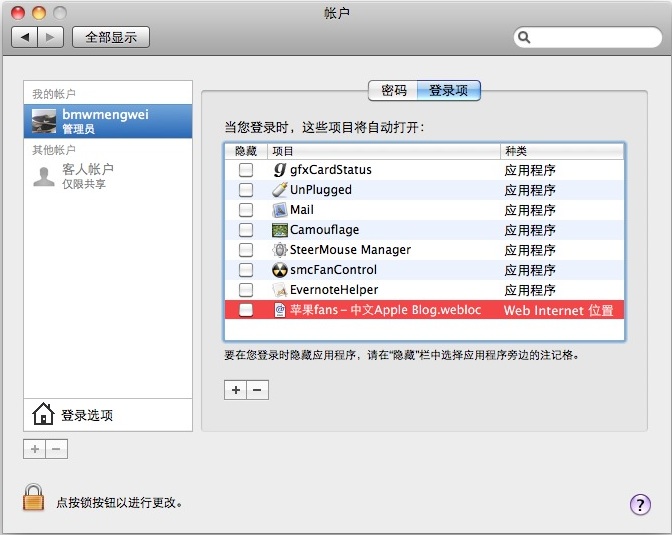Click the guest account silhouette icon
This screenshot has height=535, width=672.
(x=44, y=177)
